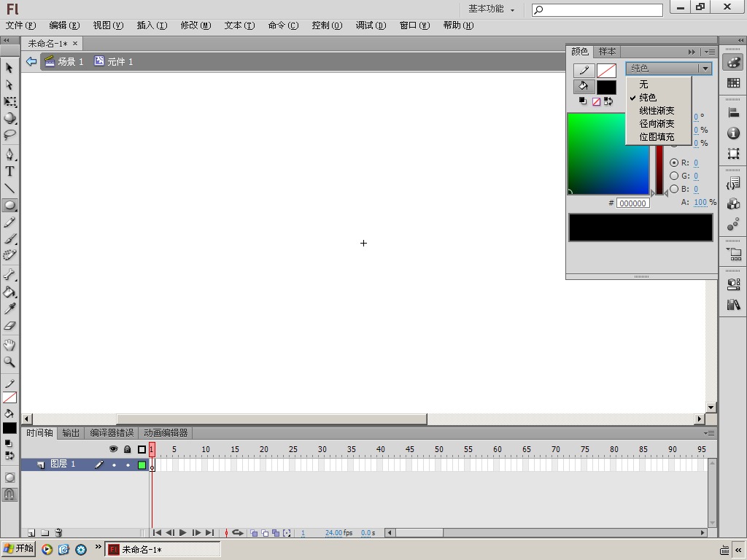This screenshot has width=747, height=560.
Task: Select the Pen tool
Action: click(9, 155)
